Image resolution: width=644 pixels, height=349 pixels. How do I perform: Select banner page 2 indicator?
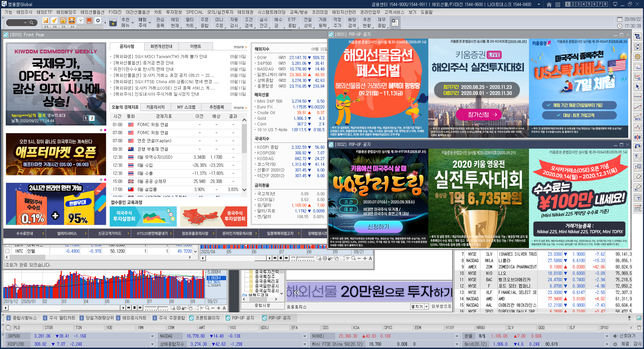[92, 118]
